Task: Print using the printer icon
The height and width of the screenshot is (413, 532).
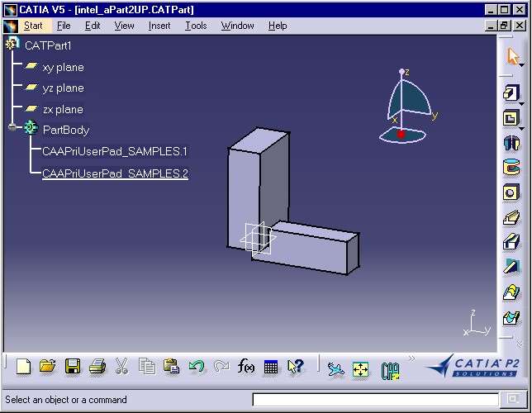Action: coord(97,367)
